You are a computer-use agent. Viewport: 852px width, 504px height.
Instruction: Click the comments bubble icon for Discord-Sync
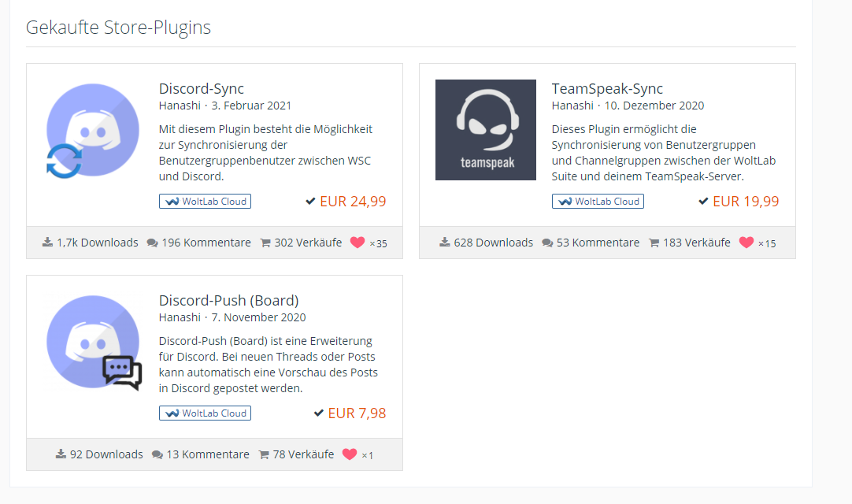click(x=153, y=243)
